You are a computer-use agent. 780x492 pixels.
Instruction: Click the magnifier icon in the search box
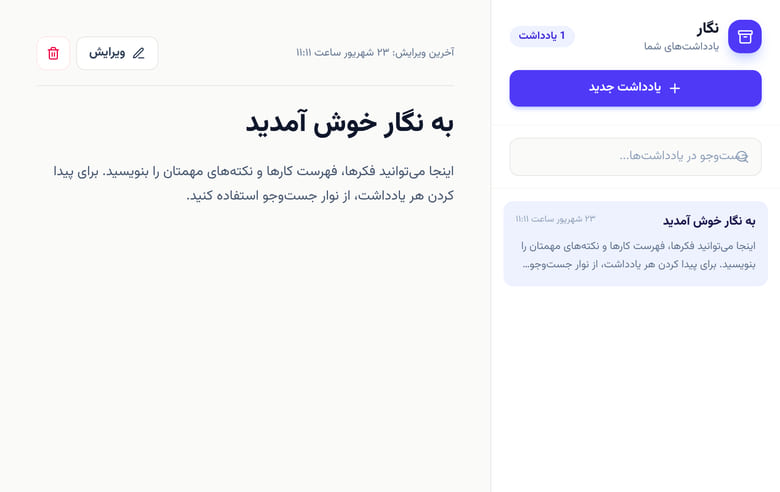(x=742, y=157)
